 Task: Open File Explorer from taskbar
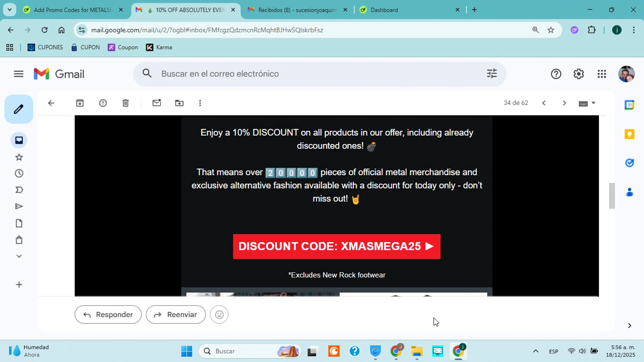tap(416, 351)
